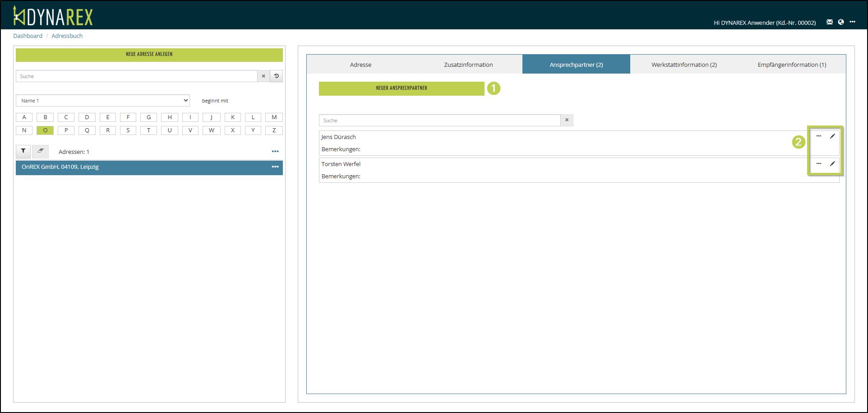Go to Dashboard breadcrumb link
Image resolution: width=868 pixels, height=413 pixels.
pos(28,36)
